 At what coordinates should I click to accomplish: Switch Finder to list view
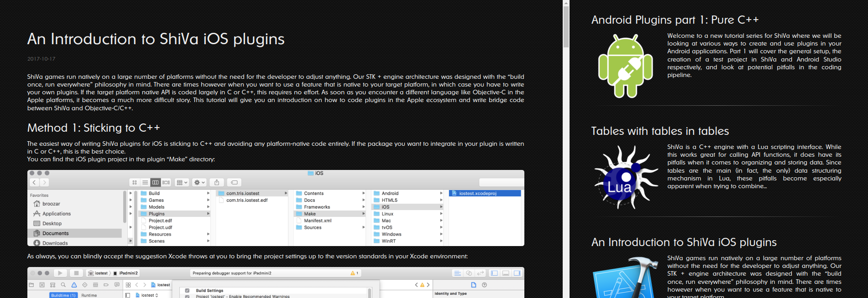(145, 182)
